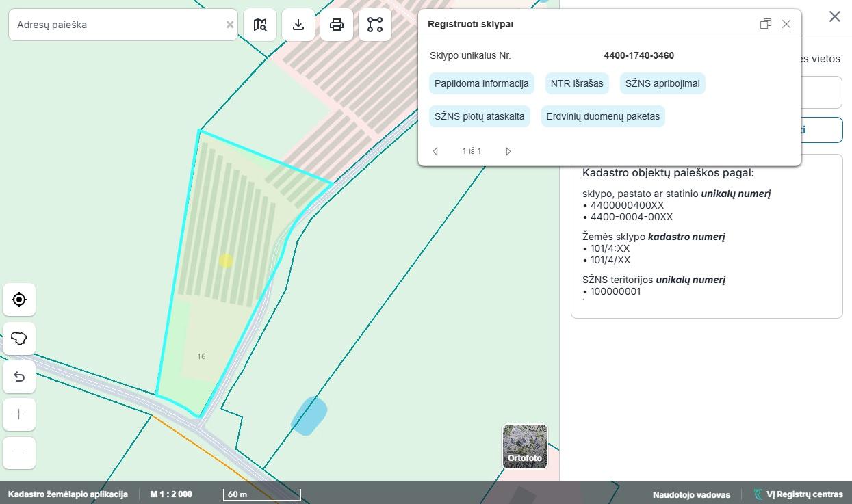Go to next parcel result
The image size is (852, 504).
click(x=508, y=151)
